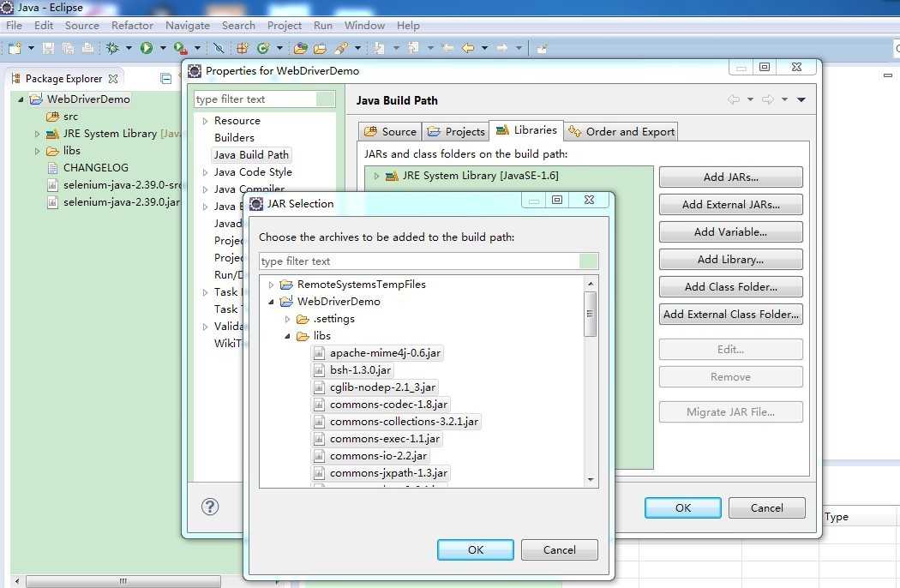Click the Open Type toolbar icon
900x588 pixels.
tap(300, 48)
